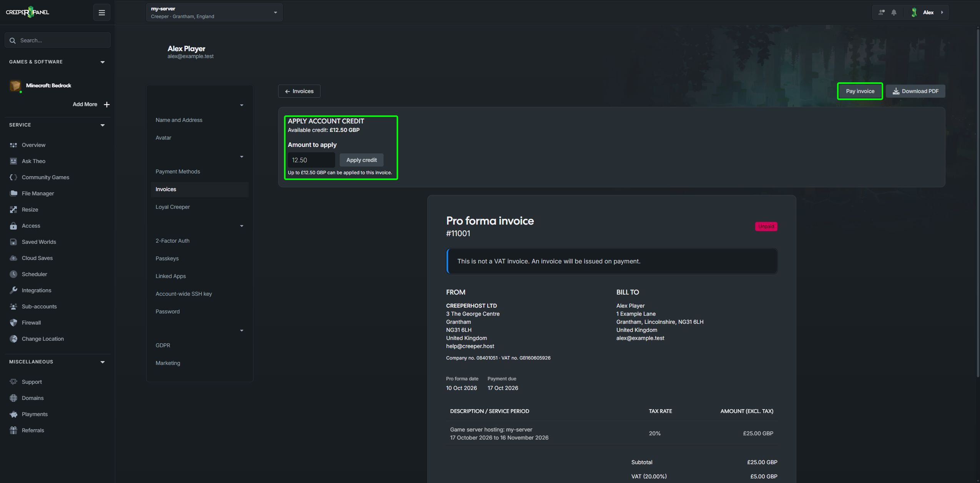The width and height of the screenshot is (980, 483).
Task: Click the Ask Theo icon
Action: [x=13, y=161]
